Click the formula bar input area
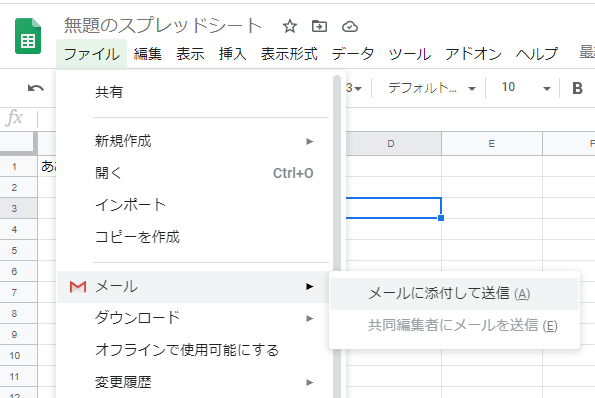This screenshot has width=595, height=398. point(471,119)
